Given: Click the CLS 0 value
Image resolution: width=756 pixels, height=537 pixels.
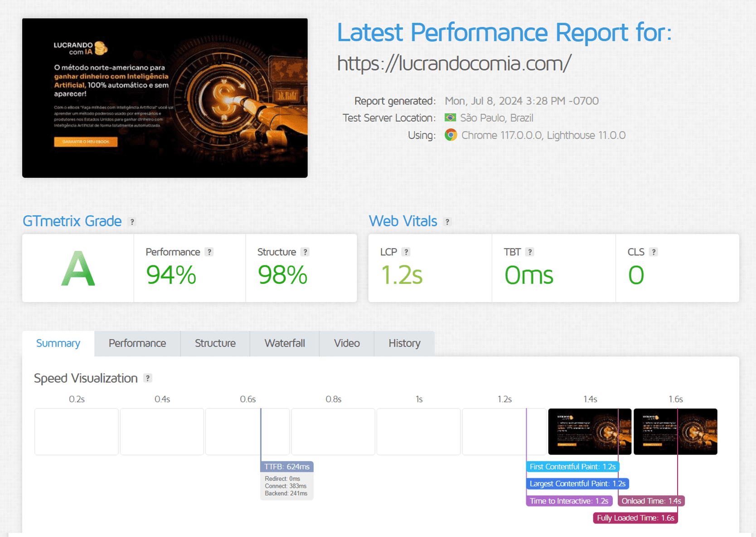Looking at the screenshot, I should (x=636, y=275).
